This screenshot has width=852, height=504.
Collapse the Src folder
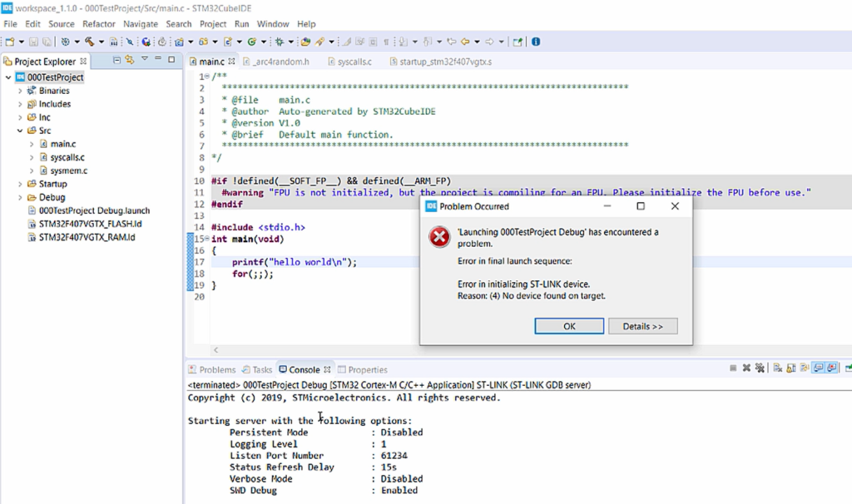point(20,131)
